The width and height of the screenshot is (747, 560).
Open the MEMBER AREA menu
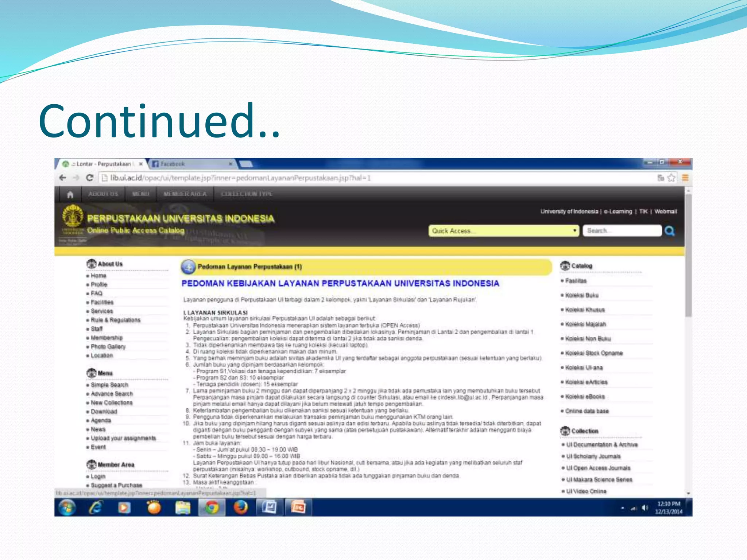pos(185,194)
